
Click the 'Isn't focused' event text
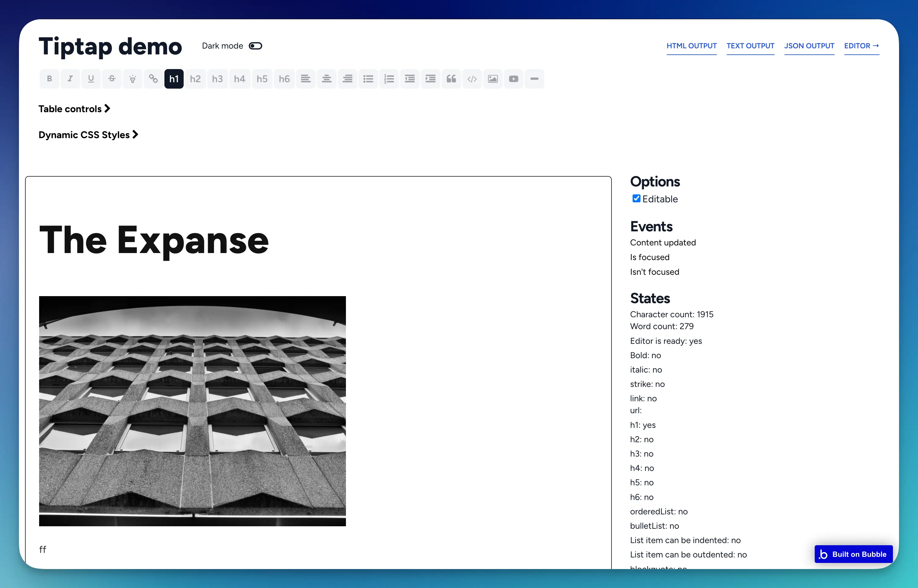(x=654, y=272)
